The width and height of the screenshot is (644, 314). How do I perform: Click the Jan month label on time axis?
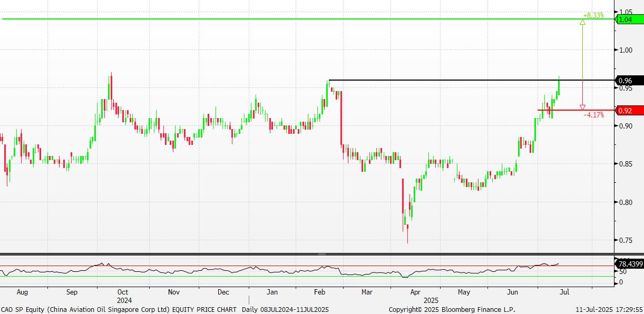pos(272,291)
